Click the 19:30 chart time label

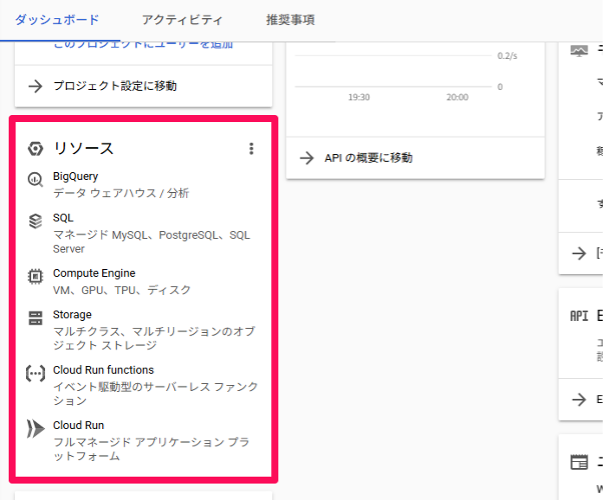pyautogui.click(x=359, y=97)
